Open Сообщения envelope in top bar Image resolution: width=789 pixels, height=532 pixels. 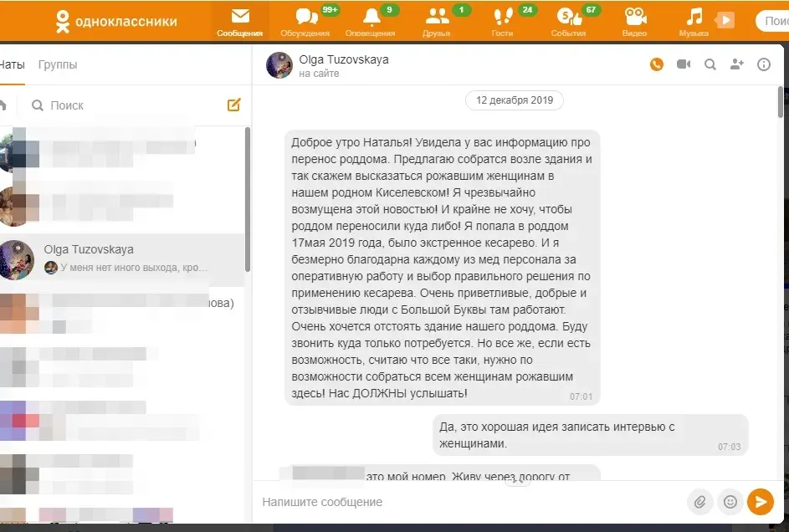click(240, 21)
